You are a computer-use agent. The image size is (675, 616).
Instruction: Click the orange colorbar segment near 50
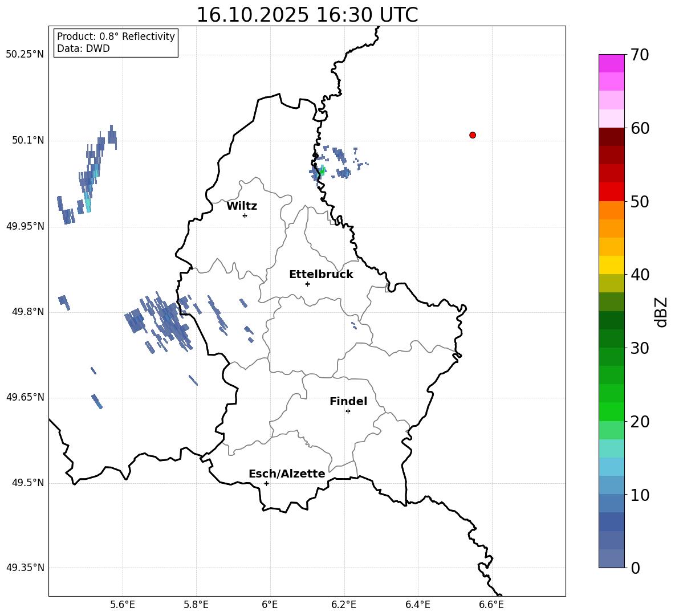coord(612,210)
